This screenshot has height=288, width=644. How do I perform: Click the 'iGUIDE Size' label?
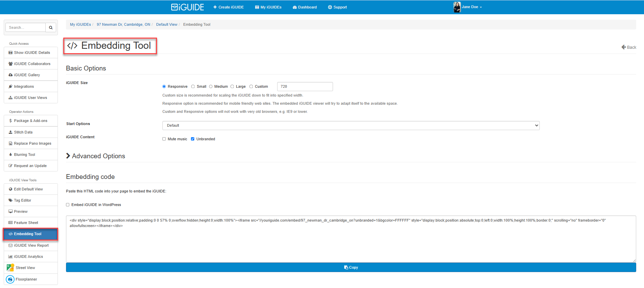77,83
